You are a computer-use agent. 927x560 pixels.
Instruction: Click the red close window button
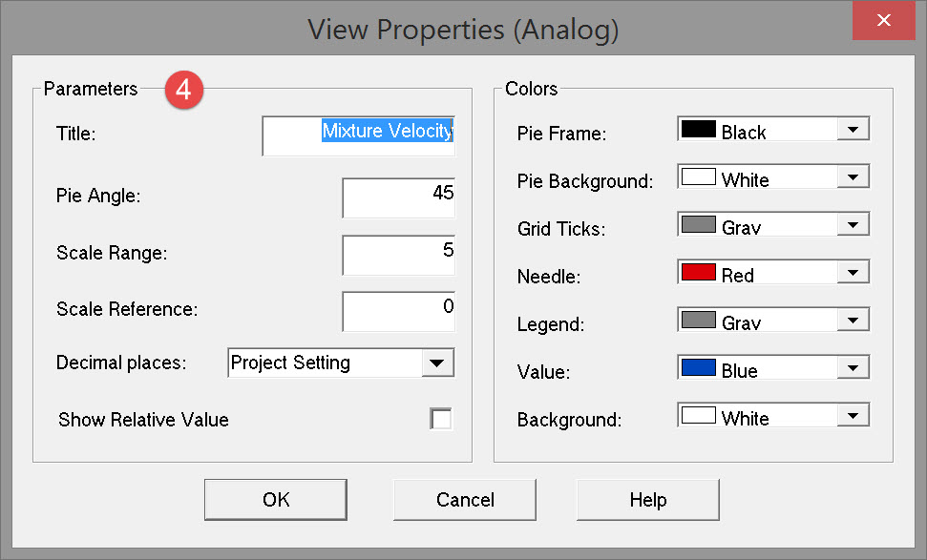pyautogui.click(x=884, y=21)
